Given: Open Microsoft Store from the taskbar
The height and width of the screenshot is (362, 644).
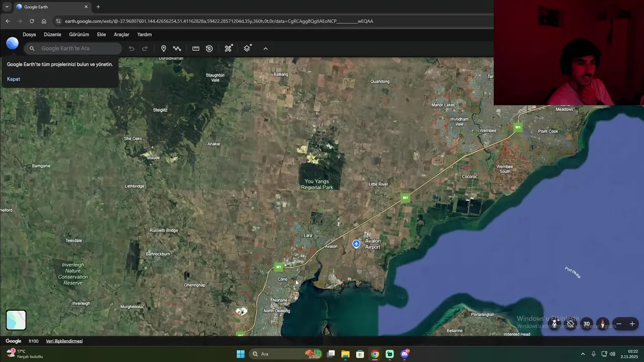Looking at the screenshot, I should pyautogui.click(x=360, y=354).
